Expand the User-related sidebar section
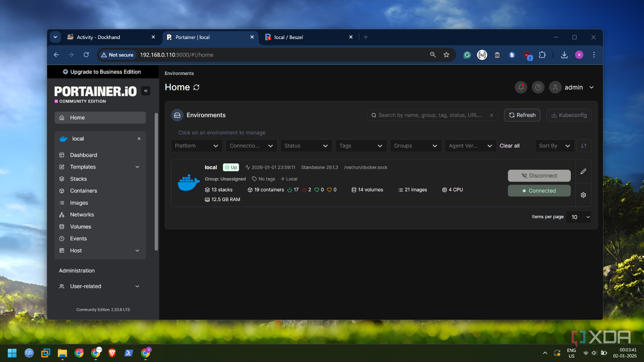This screenshot has width=644, height=362. point(100,286)
